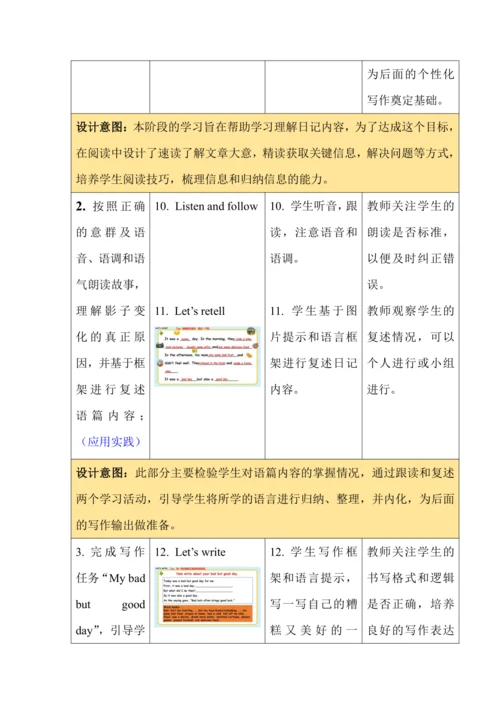Click '个人进行或小组' line

click(410, 363)
